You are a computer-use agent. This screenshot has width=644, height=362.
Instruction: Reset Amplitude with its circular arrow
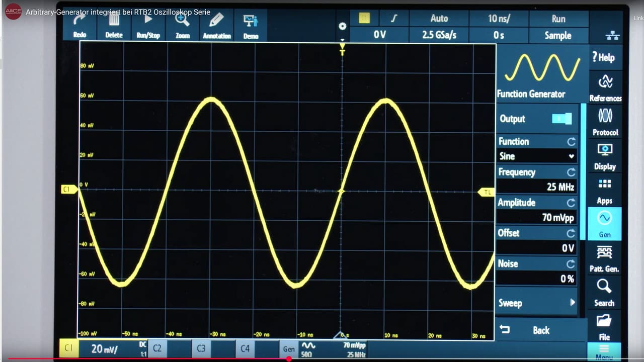click(571, 203)
